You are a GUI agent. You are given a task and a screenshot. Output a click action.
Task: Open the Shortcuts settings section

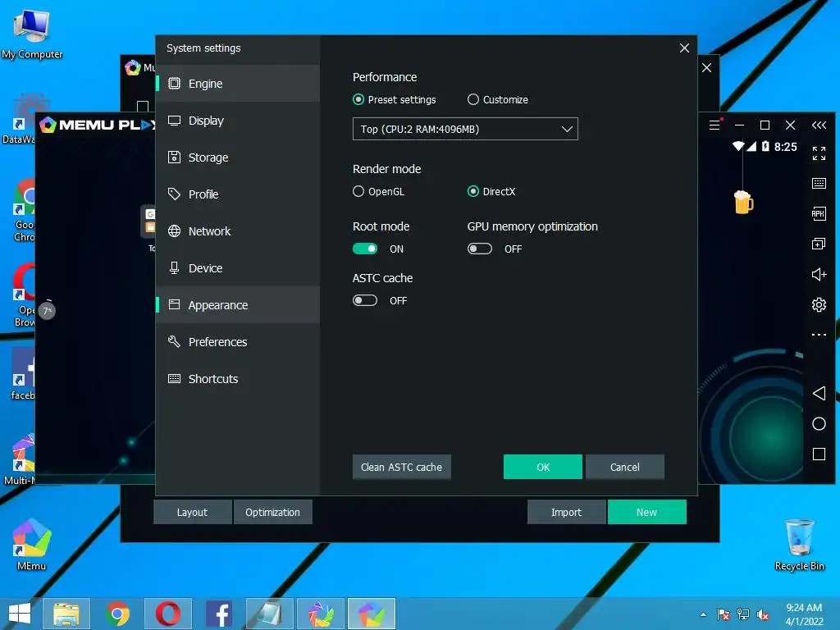point(238,379)
